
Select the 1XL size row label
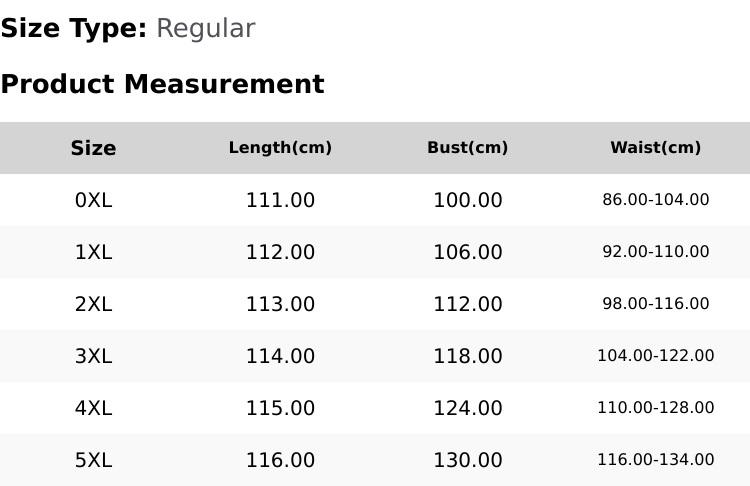pyautogui.click(x=93, y=252)
